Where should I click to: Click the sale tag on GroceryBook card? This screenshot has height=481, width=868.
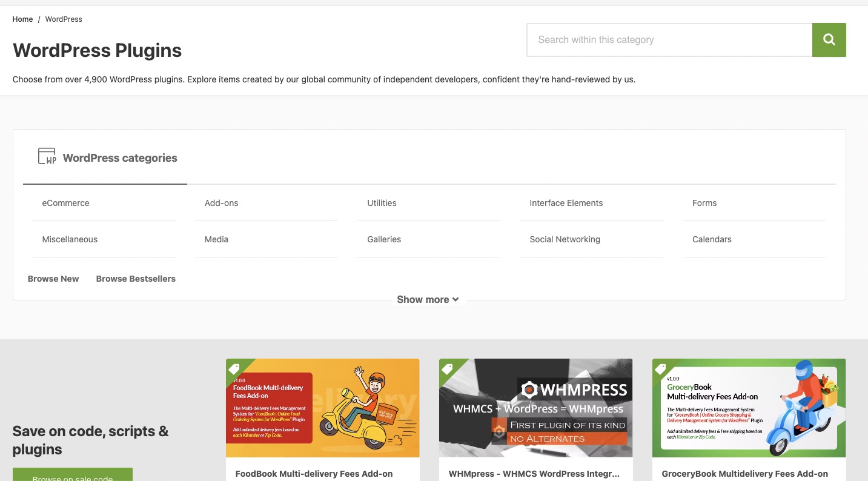pos(661,368)
